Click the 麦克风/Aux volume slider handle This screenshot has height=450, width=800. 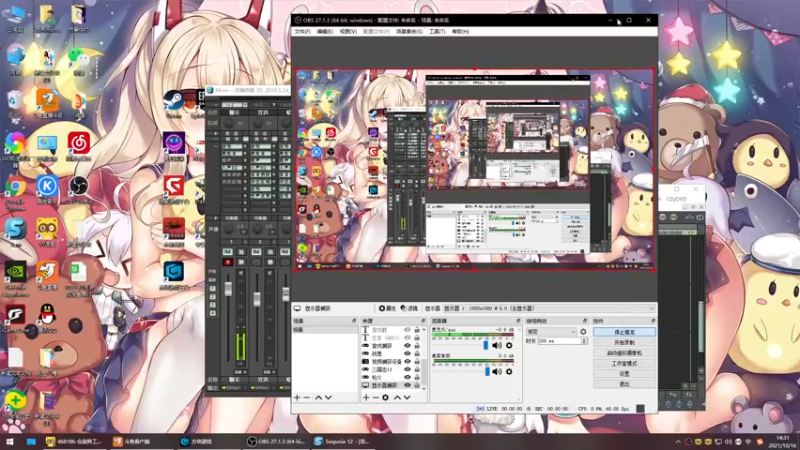click(486, 345)
